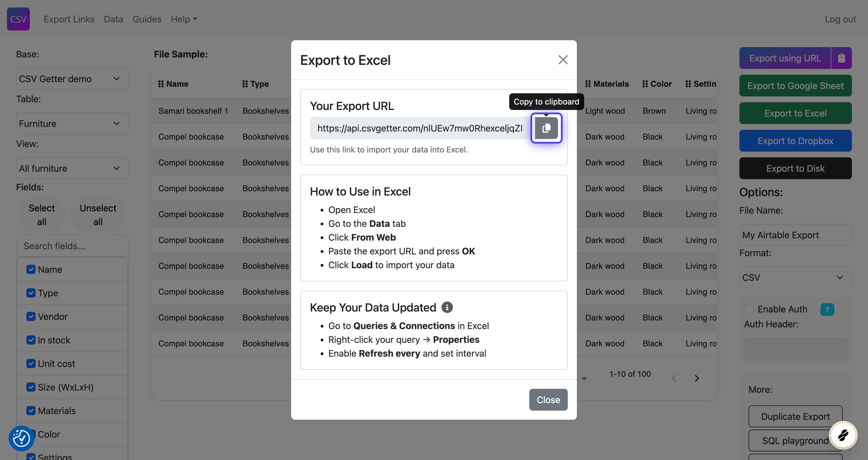Click the clipboard icon next to Export using URL
Image resolution: width=868 pixels, height=460 pixels.
point(841,58)
